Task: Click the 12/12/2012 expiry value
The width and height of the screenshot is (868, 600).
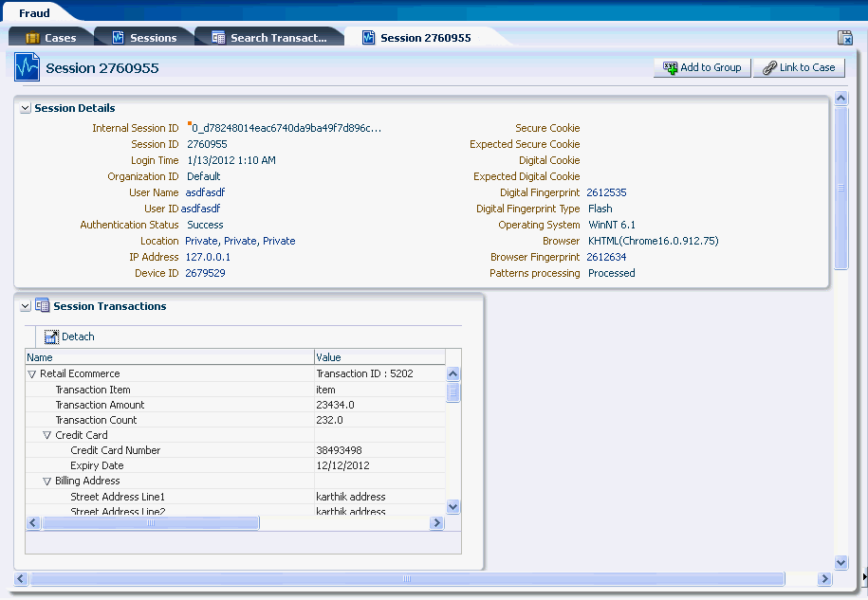Action: [x=342, y=465]
